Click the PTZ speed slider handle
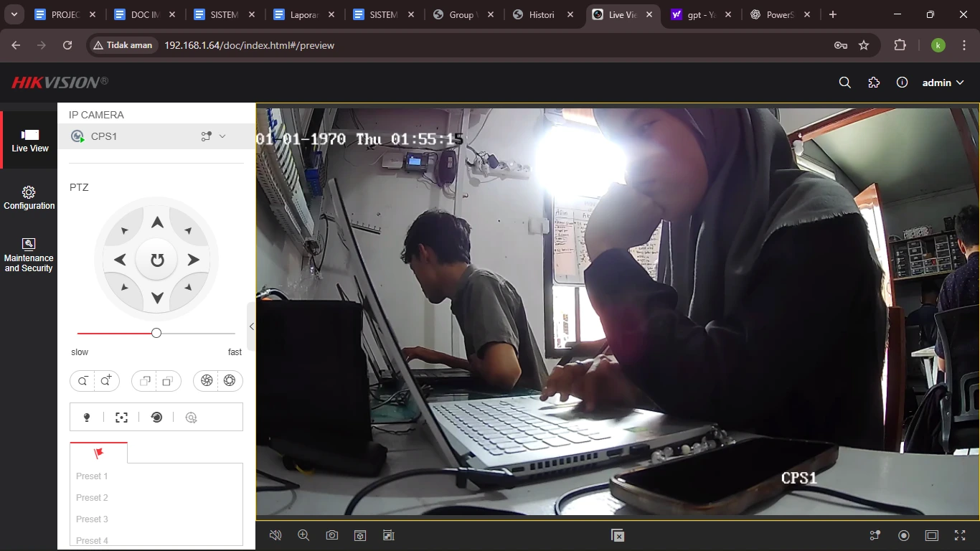Viewport: 980px width, 551px height. pyautogui.click(x=156, y=333)
